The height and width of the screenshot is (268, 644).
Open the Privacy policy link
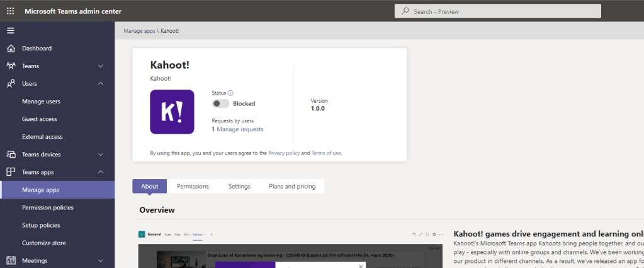pyautogui.click(x=284, y=153)
